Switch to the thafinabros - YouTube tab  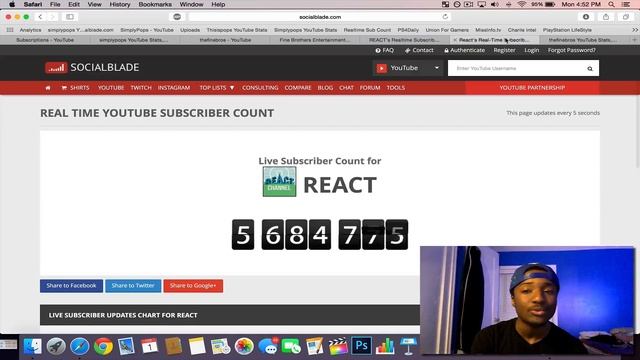[225, 40]
